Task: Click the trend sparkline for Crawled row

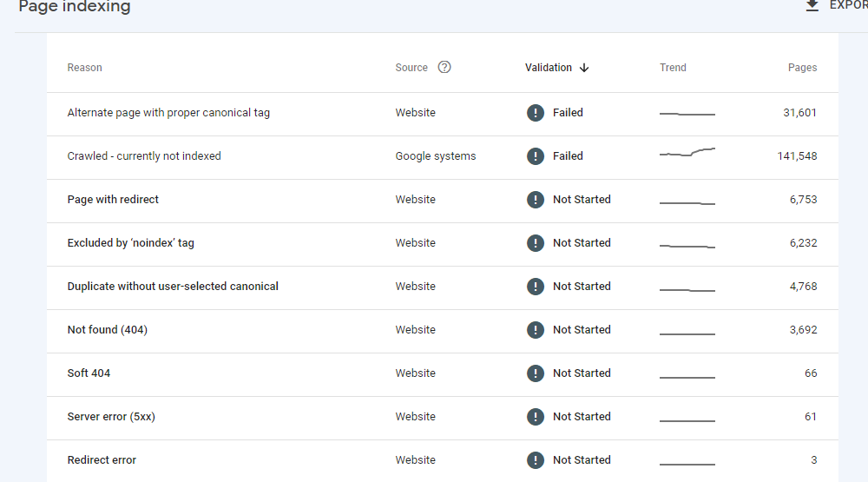Action: pos(687,152)
